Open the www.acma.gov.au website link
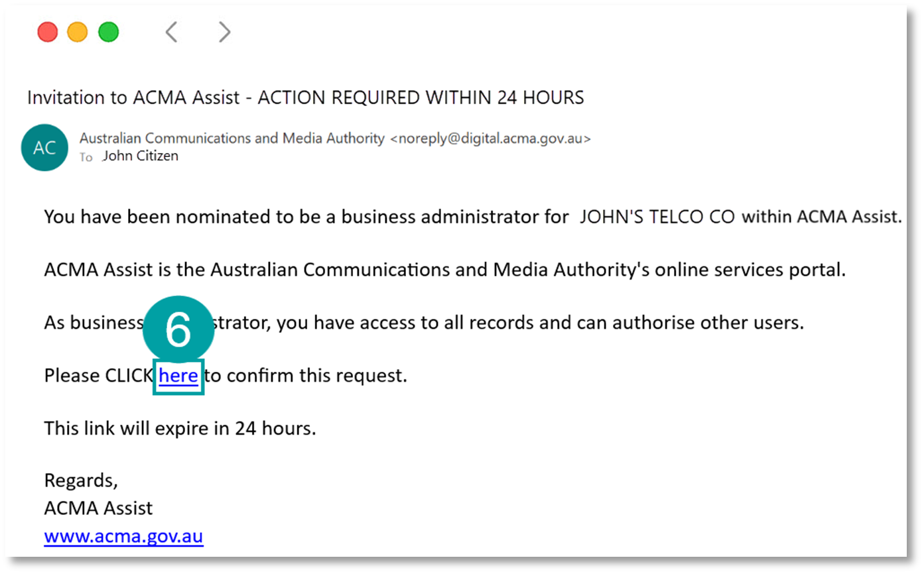The width and height of the screenshot is (924, 574). point(123,536)
